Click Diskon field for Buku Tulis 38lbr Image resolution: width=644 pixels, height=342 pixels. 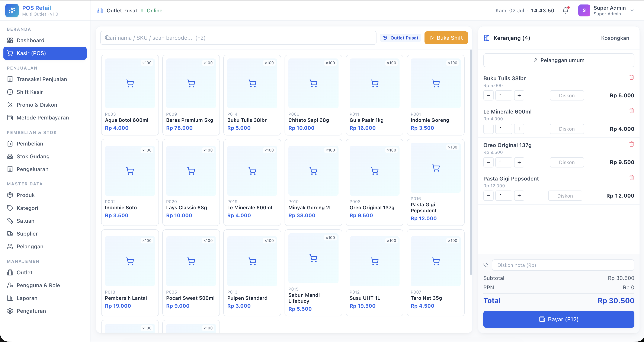click(x=567, y=96)
